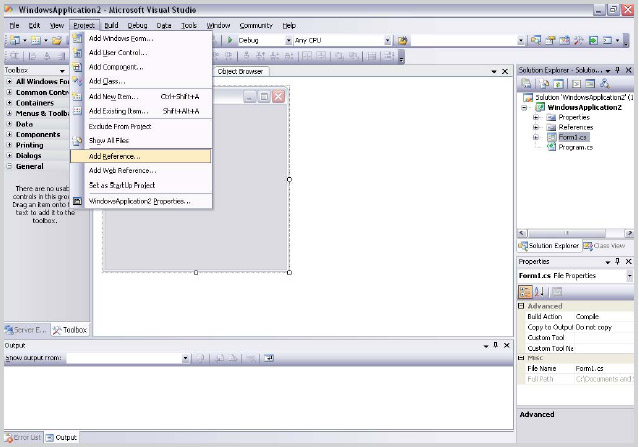Choose Add Windows Form... menu item
Screen dimensions: 639x447
click(x=141, y=38)
